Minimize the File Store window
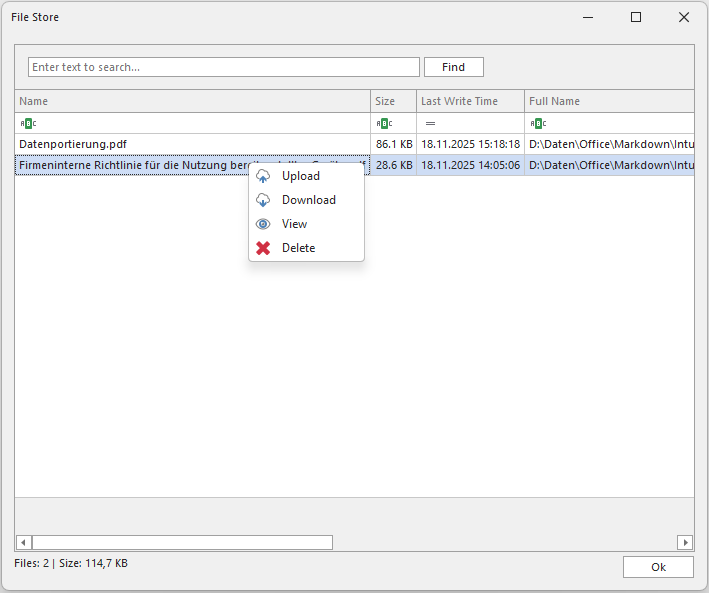The image size is (709, 593). coord(588,17)
